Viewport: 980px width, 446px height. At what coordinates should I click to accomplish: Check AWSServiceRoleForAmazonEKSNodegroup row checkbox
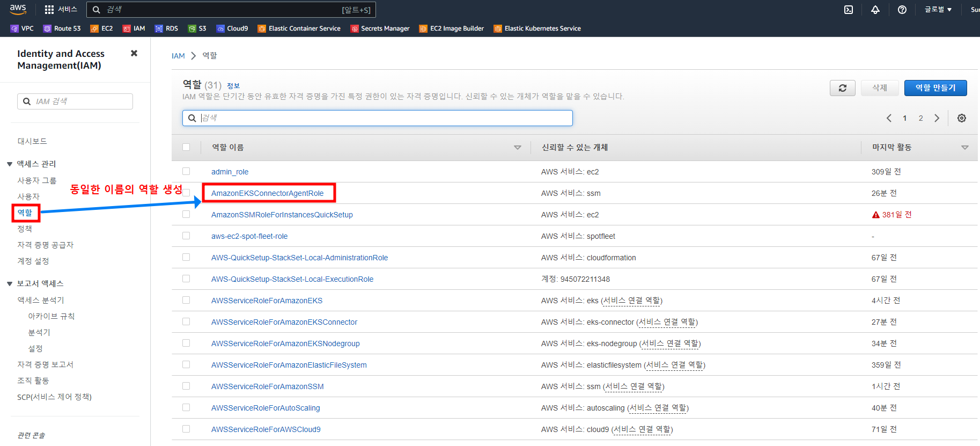click(x=186, y=343)
